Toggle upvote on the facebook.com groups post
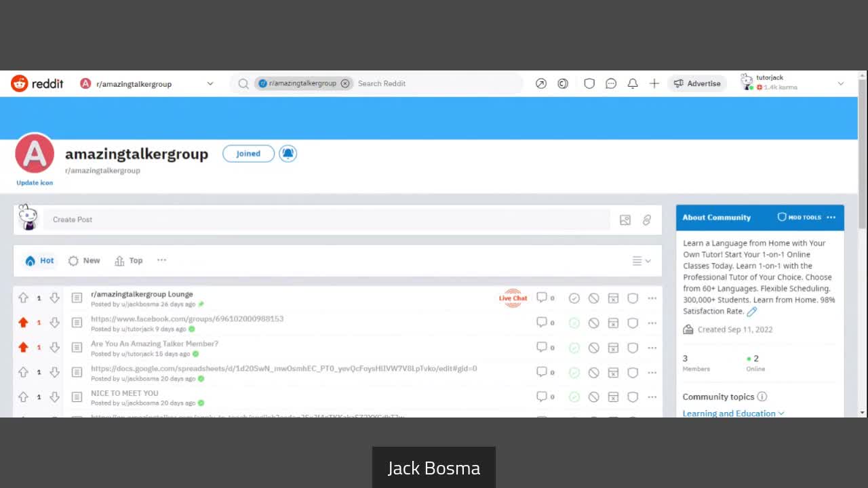 tap(23, 323)
